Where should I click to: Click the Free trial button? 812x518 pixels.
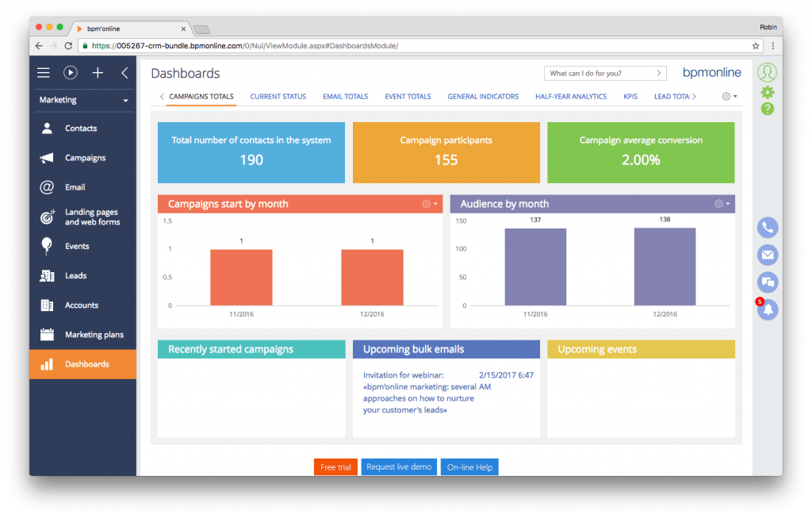point(335,466)
